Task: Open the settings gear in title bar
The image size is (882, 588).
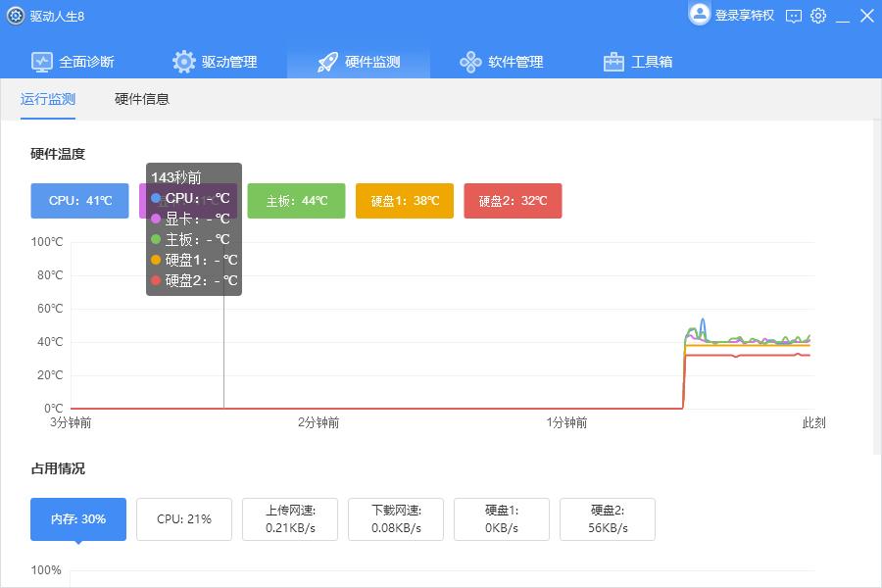Action: pos(818,16)
